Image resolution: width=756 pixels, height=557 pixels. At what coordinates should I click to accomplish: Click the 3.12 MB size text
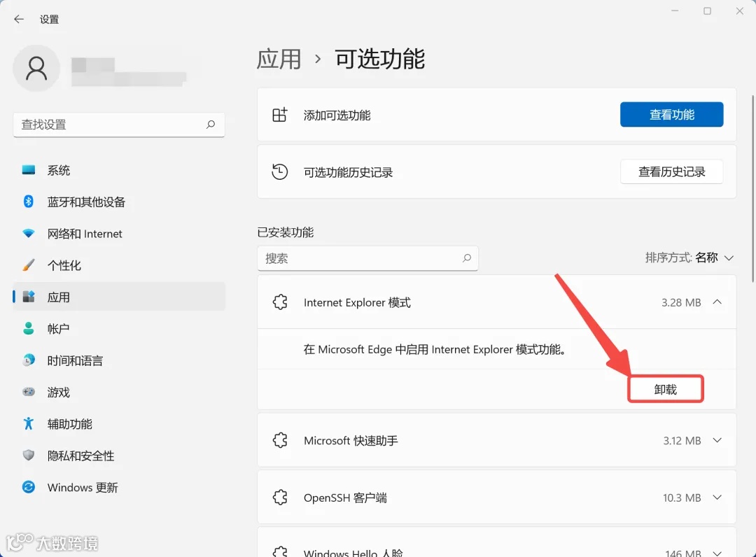[682, 440]
